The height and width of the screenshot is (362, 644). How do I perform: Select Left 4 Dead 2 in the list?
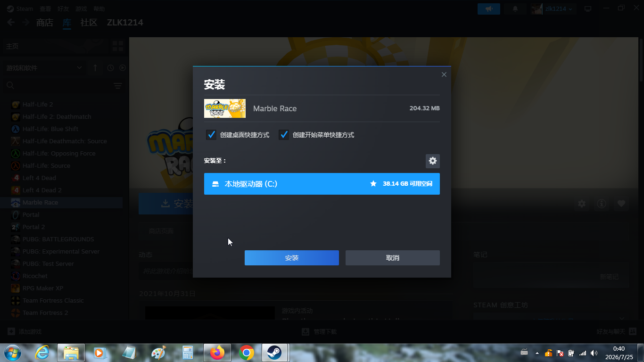pyautogui.click(x=42, y=190)
